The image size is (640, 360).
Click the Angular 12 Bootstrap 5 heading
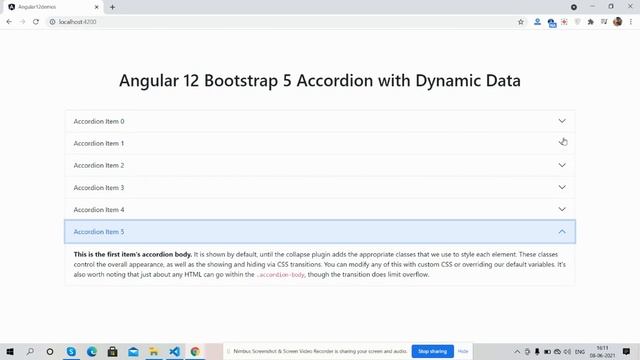pyautogui.click(x=320, y=80)
